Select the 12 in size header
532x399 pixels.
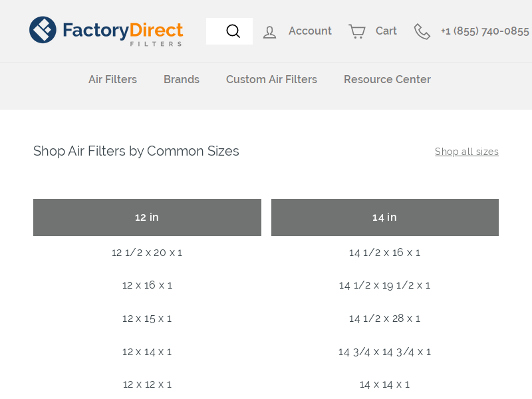click(x=147, y=217)
